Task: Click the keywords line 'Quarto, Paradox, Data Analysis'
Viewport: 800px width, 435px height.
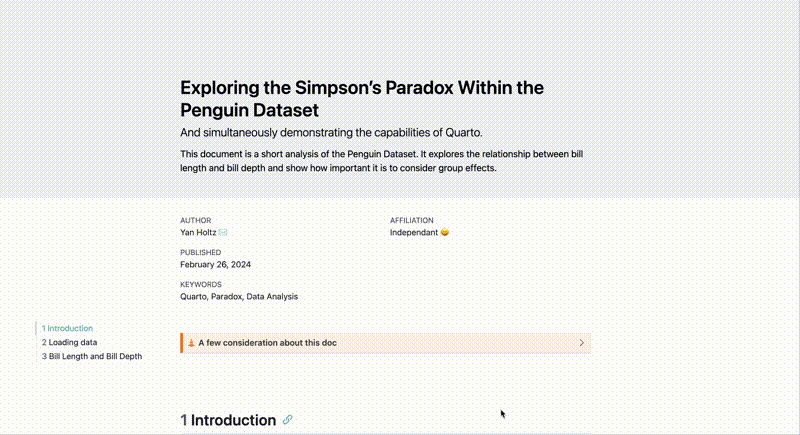Action: [239, 296]
